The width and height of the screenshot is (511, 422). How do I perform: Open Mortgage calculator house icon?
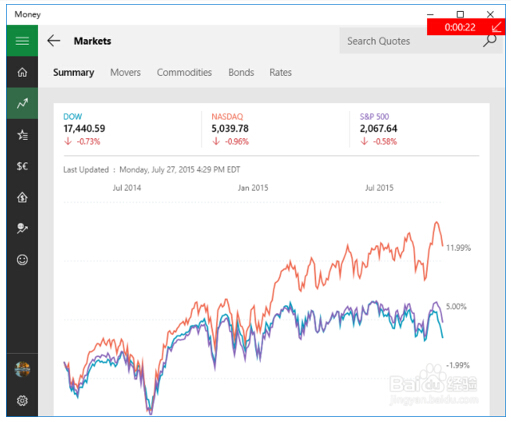click(22, 197)
